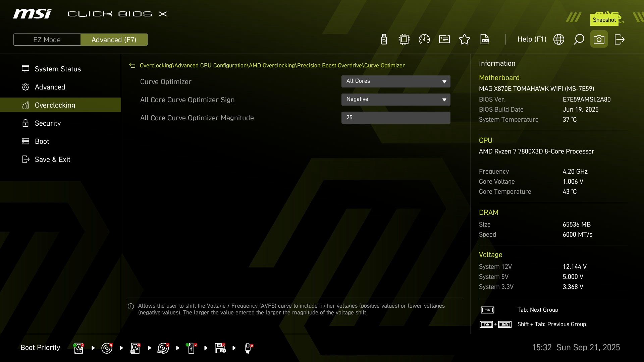Screen dimensions: 644x362
Task: Click the Magnitude value field showing 25
Action: 396,118
